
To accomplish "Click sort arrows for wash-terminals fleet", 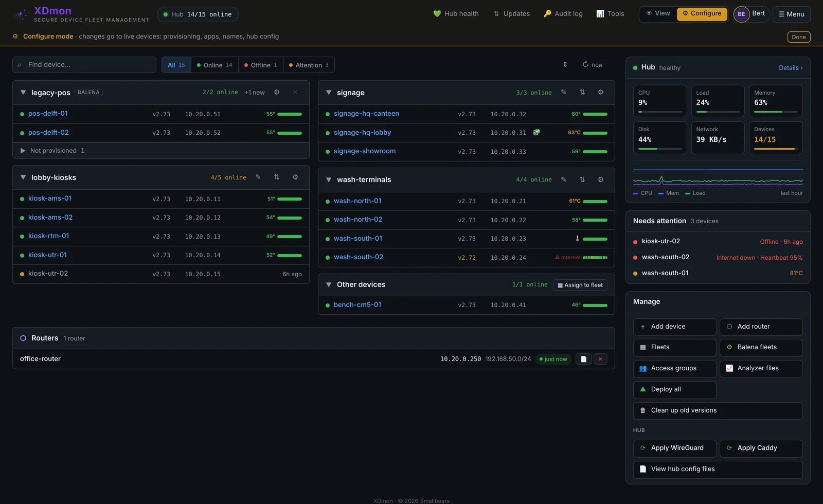I will 582,180.
